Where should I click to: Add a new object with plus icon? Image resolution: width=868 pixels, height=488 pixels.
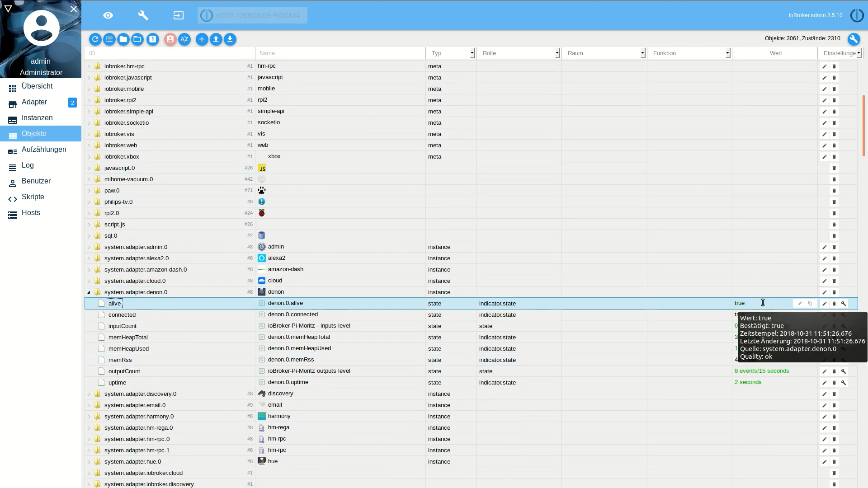(202, 39)
